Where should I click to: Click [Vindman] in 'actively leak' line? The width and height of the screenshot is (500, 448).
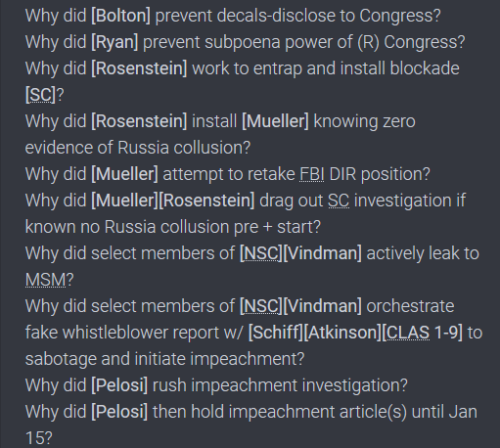click(x=322, y=253)
